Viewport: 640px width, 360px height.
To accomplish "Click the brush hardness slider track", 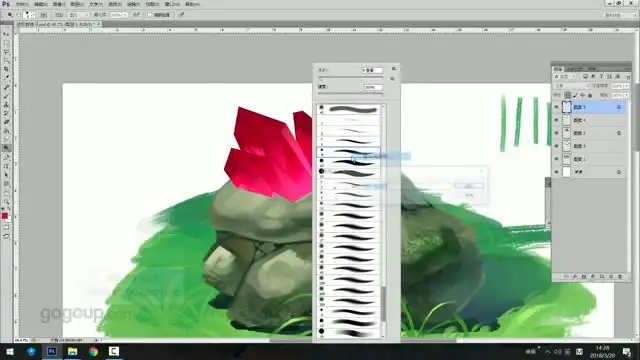I will (x=351, y=94).
